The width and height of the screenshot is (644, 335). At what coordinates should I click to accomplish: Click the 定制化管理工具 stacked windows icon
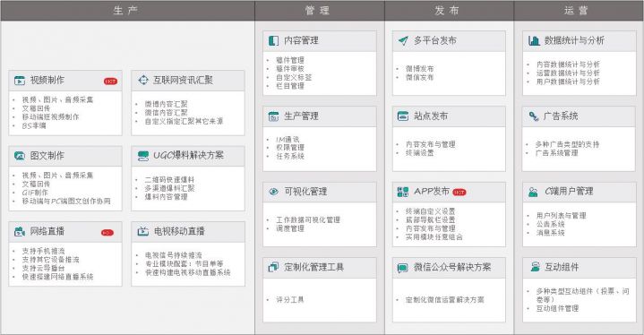pos(273,267)
